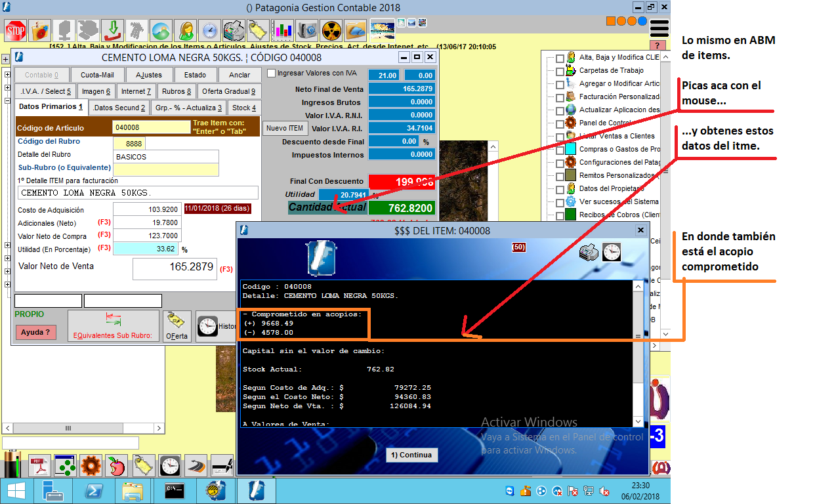Check the Carpetas de Trabajo box

point(560,72)
